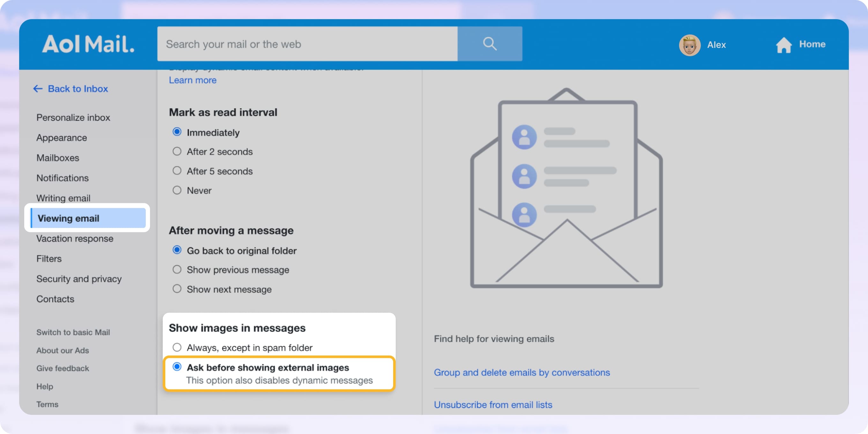
Task: Select Never for mark as read
Action: tap(176, 190)
